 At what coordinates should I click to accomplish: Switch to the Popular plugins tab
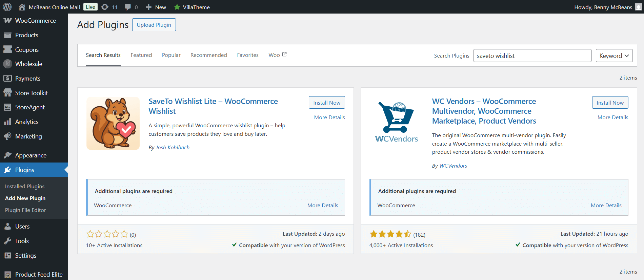[171, 55]
